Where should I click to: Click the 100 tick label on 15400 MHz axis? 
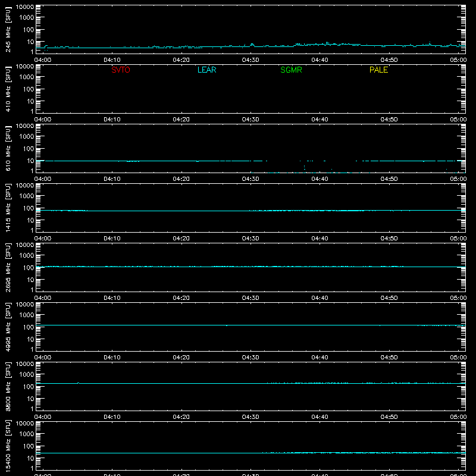tap(29, 446)
